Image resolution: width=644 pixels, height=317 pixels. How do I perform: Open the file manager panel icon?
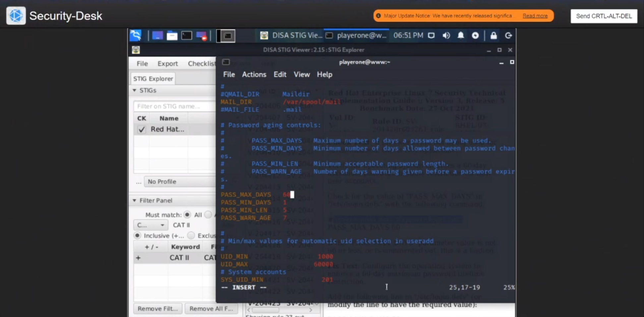point(172,35)
